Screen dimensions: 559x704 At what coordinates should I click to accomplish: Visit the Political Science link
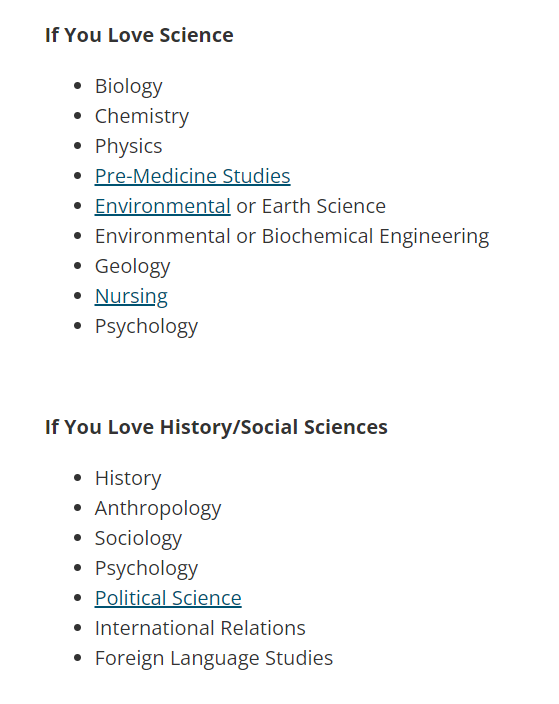(168, 598)
